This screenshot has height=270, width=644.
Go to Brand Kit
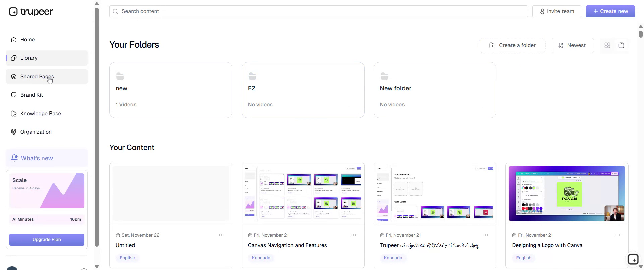(47, 95)
